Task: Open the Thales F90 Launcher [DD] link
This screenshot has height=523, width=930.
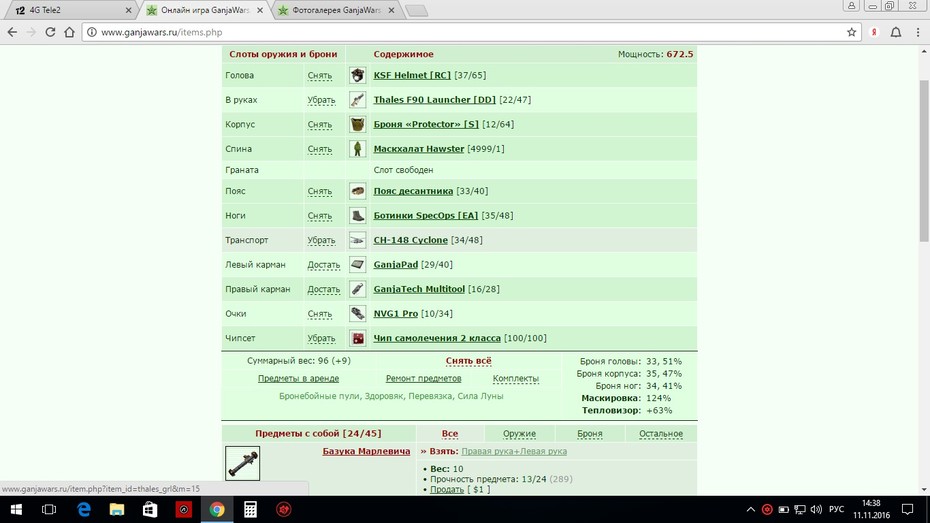Action: (435, 100)
